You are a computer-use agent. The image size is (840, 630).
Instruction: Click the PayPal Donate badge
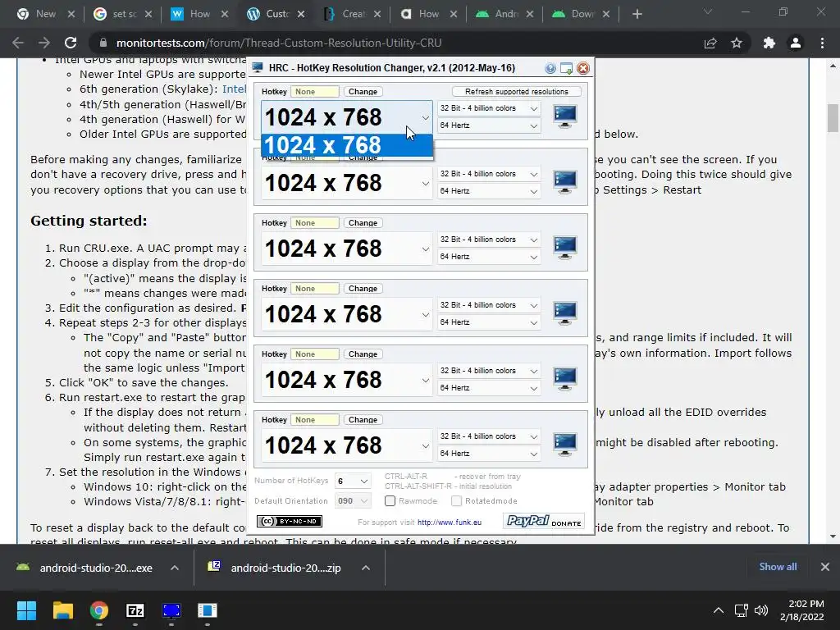click(x=543, y=521)
